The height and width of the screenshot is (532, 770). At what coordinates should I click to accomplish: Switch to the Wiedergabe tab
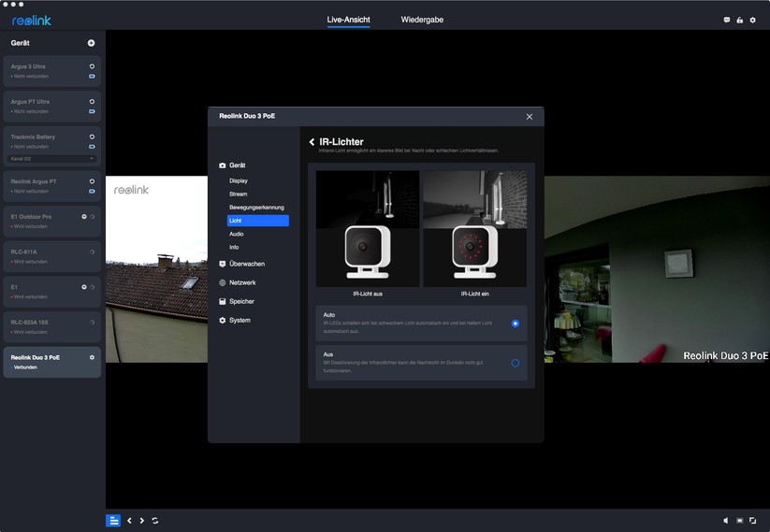[422, 20]
